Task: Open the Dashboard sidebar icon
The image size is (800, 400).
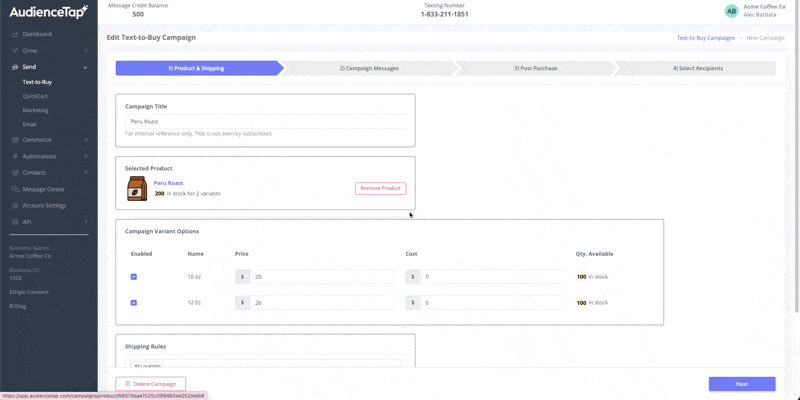Action: pyautogui.click(x=14, y=34)
